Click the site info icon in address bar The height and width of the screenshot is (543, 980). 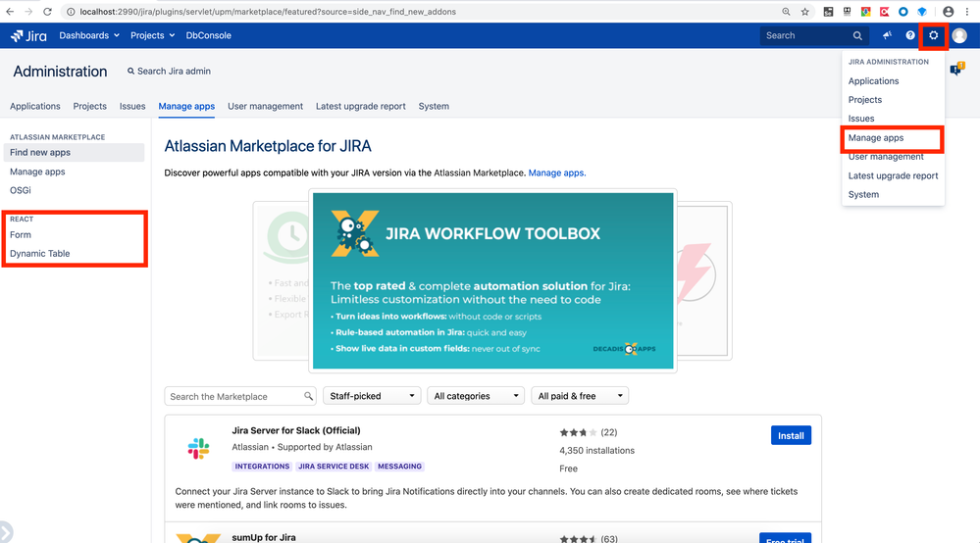tap(71, 11)
